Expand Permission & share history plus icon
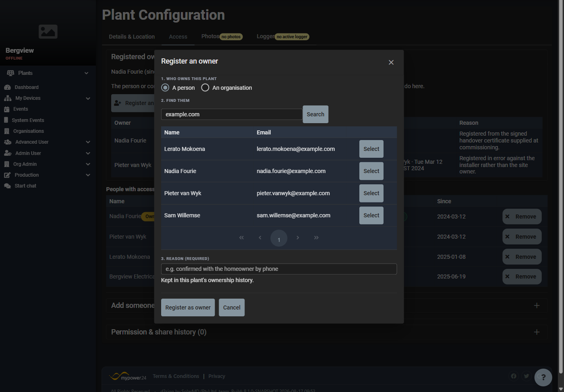Viewport: 564px width, 392px height. click(x=537, y=332)
